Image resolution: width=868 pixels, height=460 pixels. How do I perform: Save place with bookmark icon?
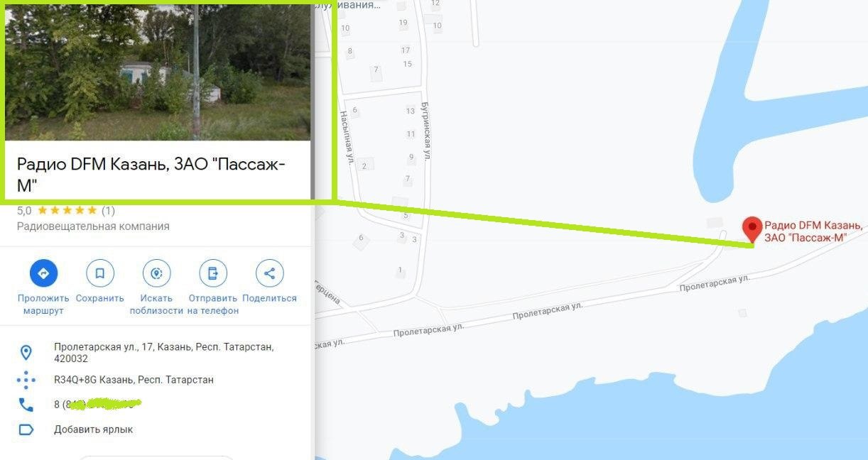click(100, 273)
